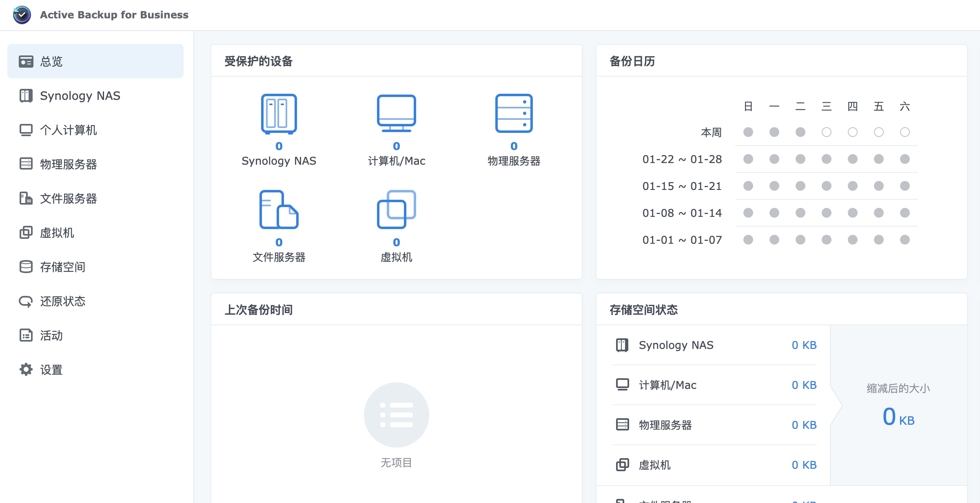Click the 存储空间 database icon in sidebar
980x503 pixels.
point(26,267)
